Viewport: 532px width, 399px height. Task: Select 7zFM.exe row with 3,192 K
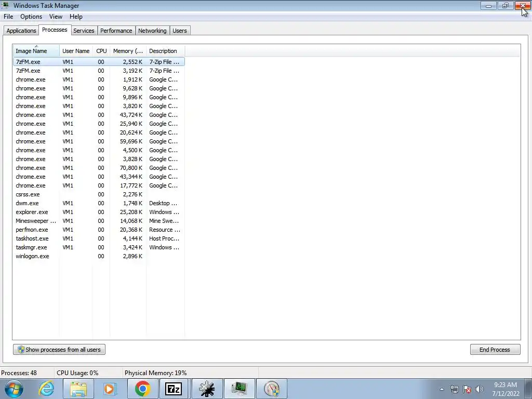[x=99, y=71]
